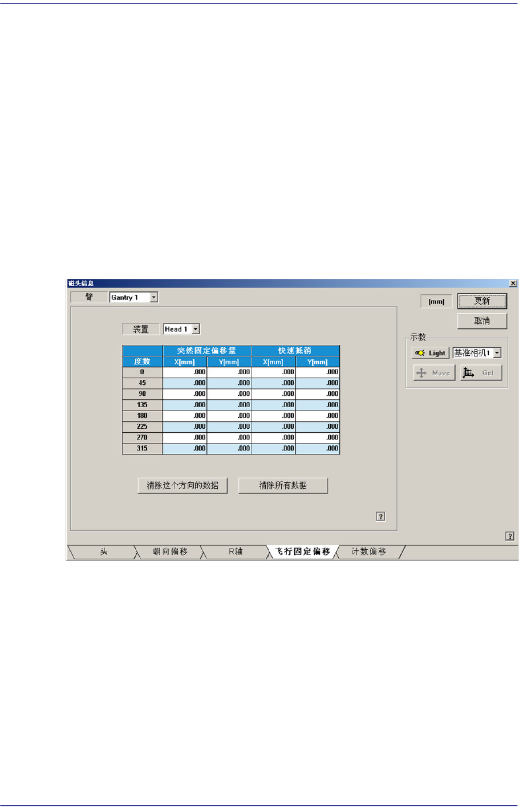519x812 pixels.
Task: Select the 计数偏移 tab
Action: pyautogui.click(x=369, y=552)
